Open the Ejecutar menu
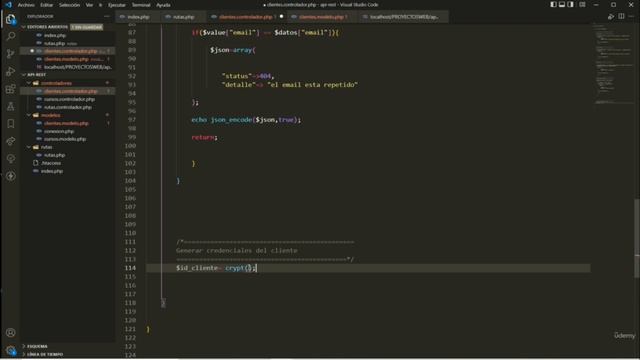 117,5
